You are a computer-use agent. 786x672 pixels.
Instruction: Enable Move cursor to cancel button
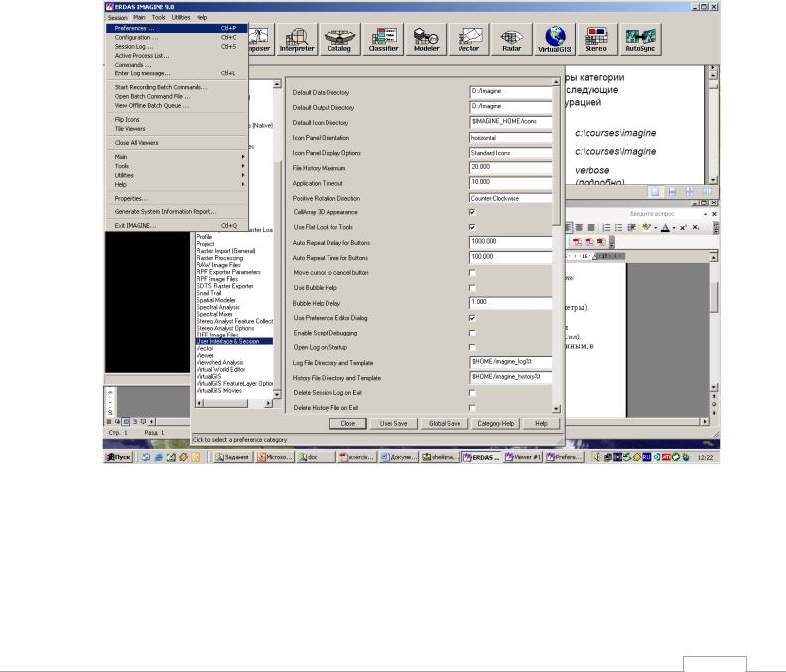click(x=472, y=273)
